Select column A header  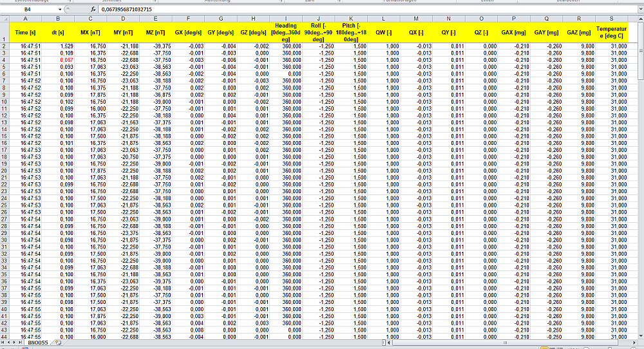pos(25,18)
